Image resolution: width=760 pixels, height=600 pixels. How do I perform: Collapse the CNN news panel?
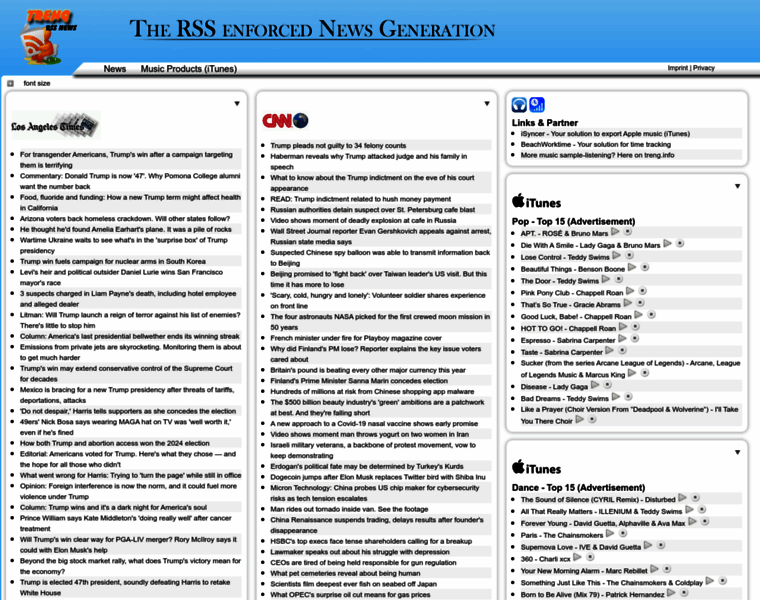pos(487,104)
